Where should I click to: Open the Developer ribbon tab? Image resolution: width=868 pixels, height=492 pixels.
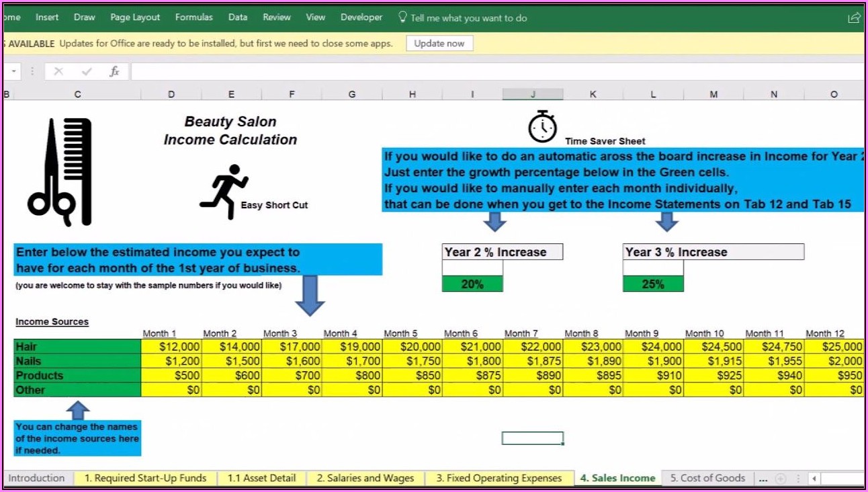[361, 17]
